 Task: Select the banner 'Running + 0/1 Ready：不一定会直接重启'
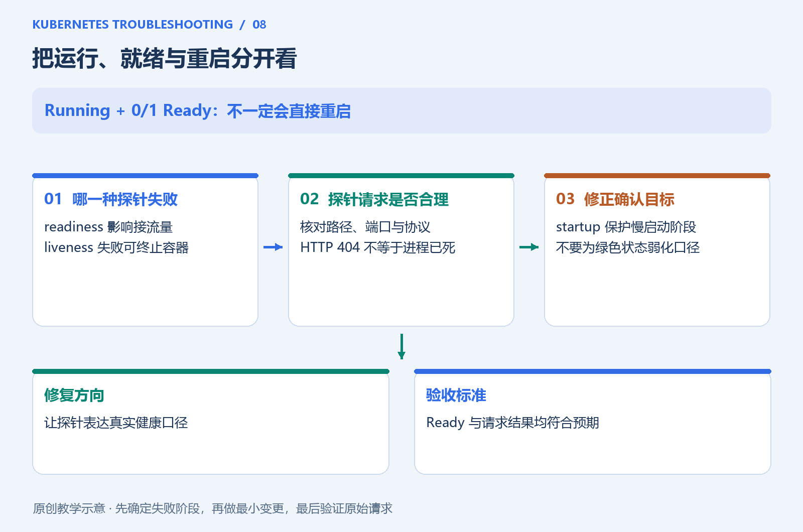pos(401,110)
